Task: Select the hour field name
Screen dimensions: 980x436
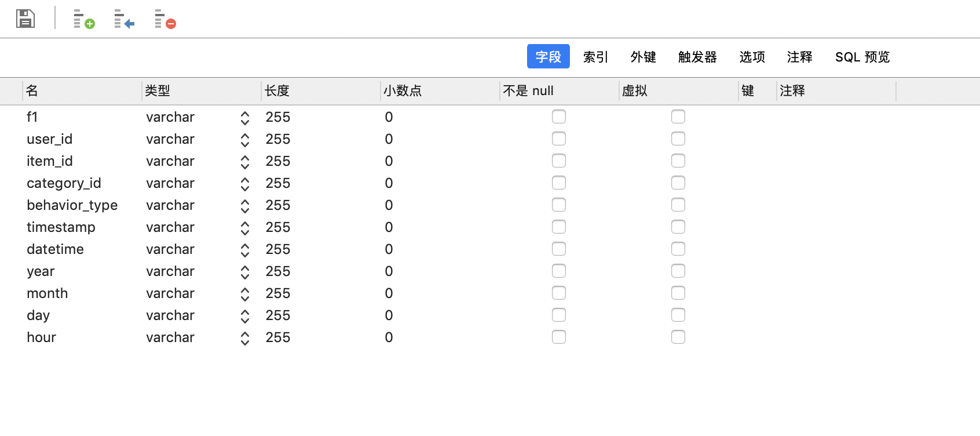Action: (x=41, y=337)
